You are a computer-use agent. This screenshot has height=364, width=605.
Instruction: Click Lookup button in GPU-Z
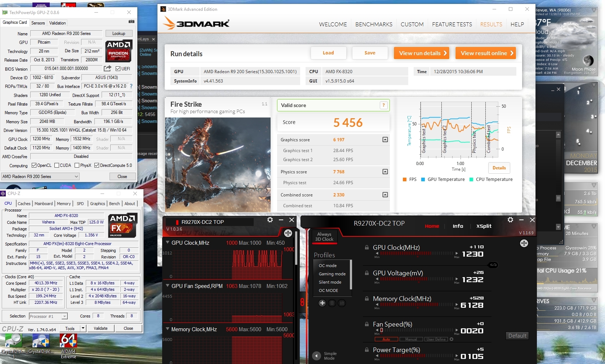pyautogui.click(x=119, y=34)
